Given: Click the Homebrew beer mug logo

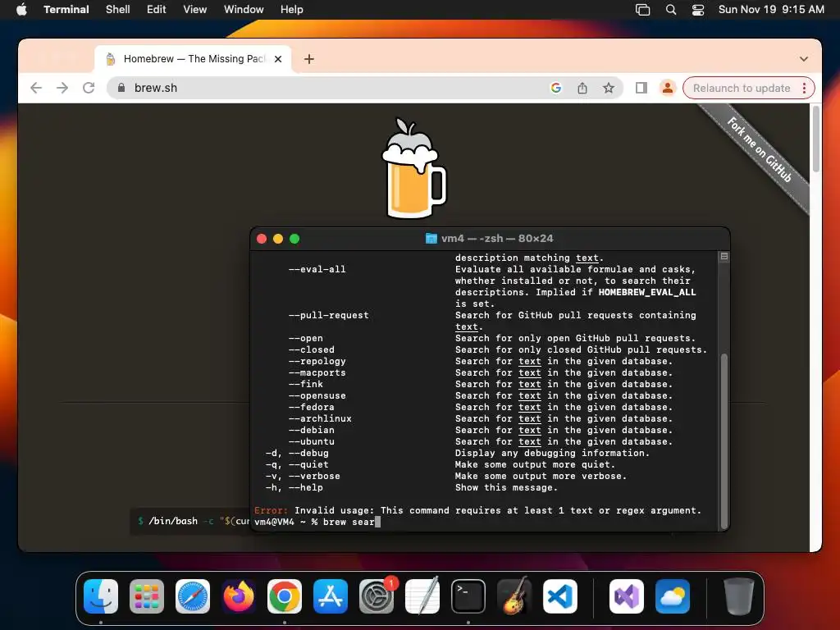Looking at the screenshot, I should point(413,168).
